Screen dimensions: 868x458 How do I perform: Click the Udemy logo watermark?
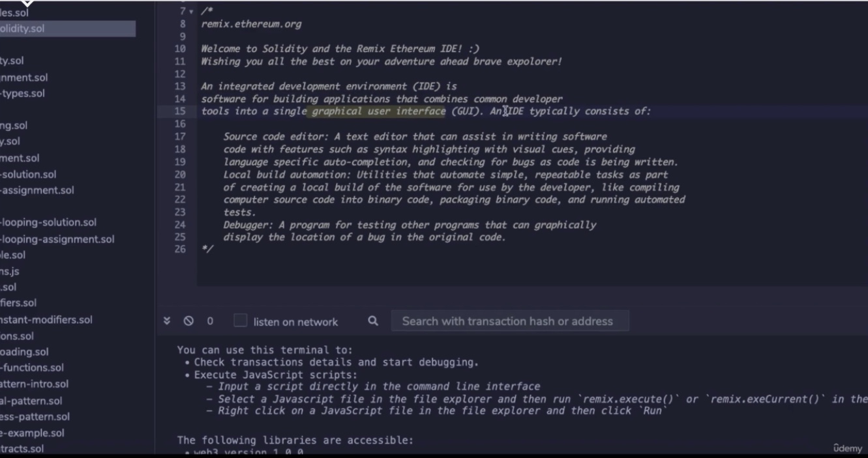pyautogui.click(x=847, y=448)
